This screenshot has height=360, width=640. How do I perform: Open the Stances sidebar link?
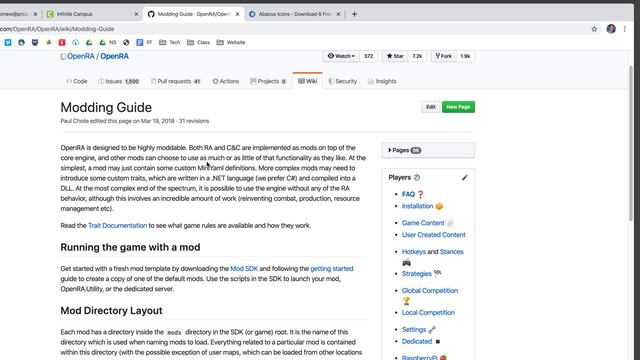coord(451,252)
